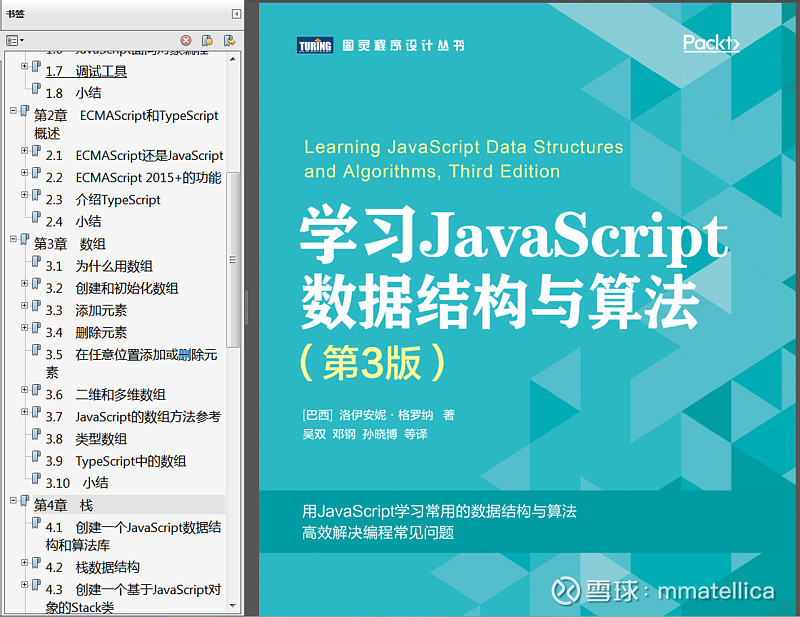Open bookmark 2.3 介绍TypeScript
The width and height of the screenshot is (800, 617).
pyautogui.click(x=103, y=200)
